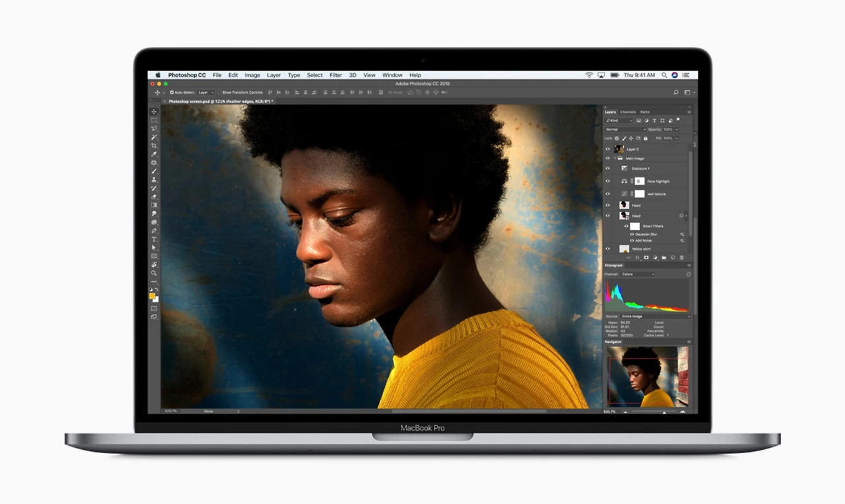Image resolution: width=845 pixels, height=504 pixels.
Task: Open Siri from the menu bar
Action: click(675, 75)
